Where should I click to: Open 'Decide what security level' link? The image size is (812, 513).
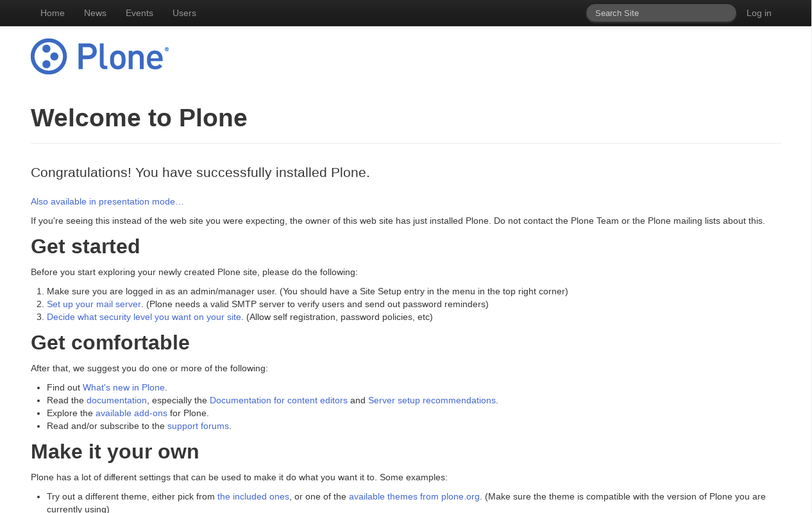click(144, 317)
